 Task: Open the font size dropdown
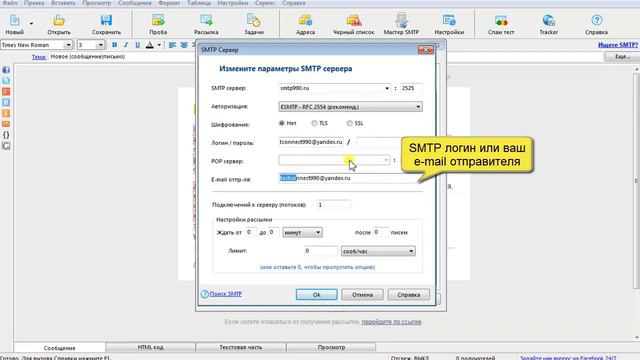pos(100,45)
